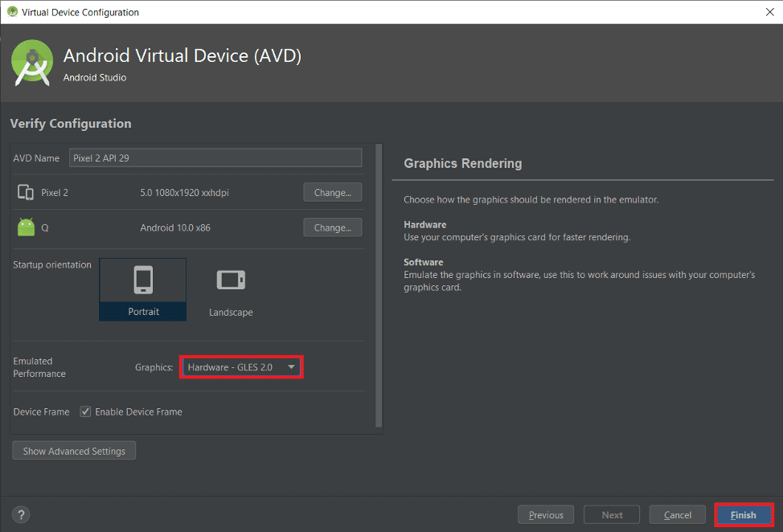The height and width of the screenshot is (532, 783).
Task: Change the Android 10.0 system image
Action: click(332, 227)
